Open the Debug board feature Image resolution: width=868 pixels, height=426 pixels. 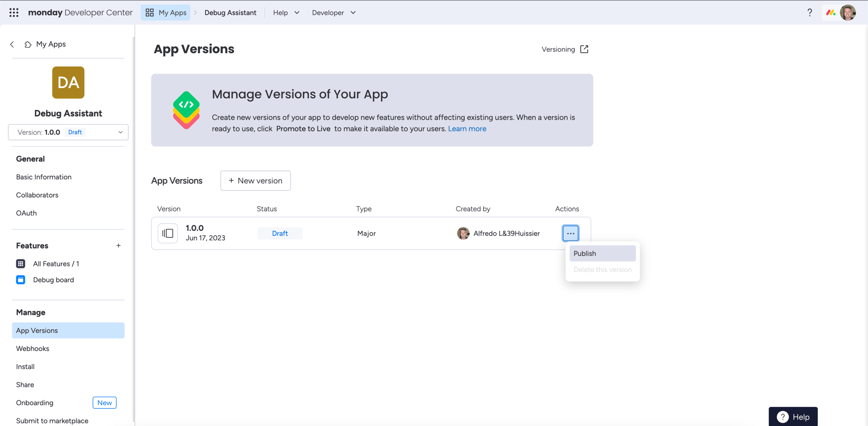[53, 280]
